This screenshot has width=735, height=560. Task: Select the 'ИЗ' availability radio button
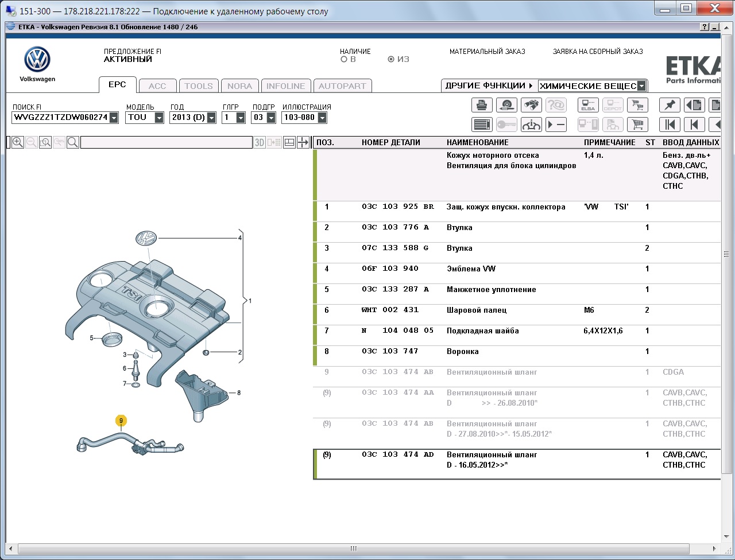tap(391, 59)
